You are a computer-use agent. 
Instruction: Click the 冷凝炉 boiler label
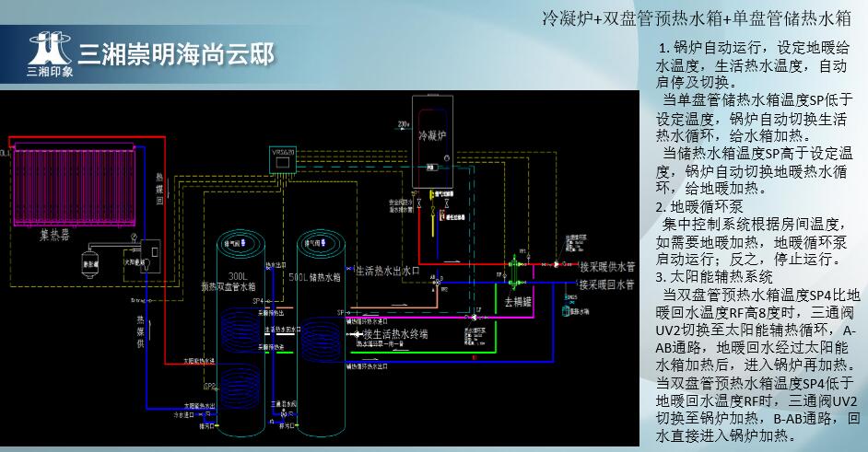(432, 135)
